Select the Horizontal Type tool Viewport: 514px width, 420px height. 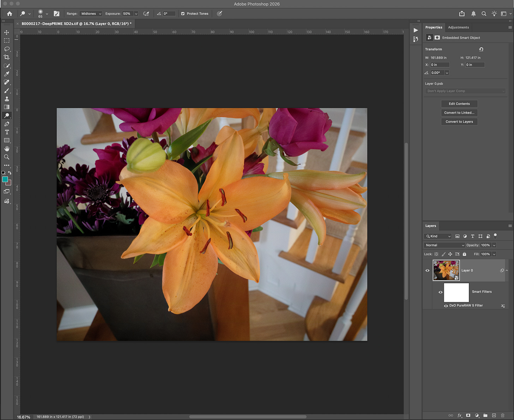pos(7,132)
